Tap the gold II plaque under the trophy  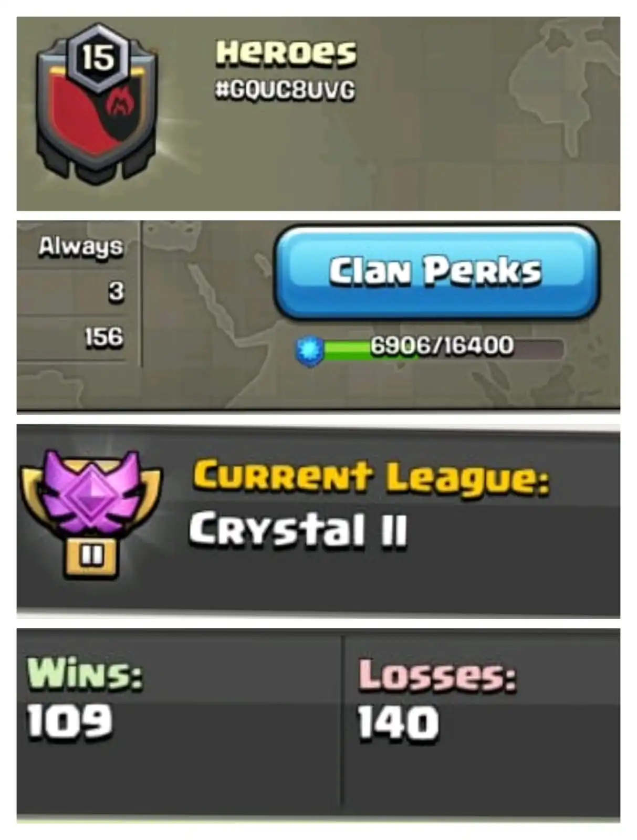tap(91, 557)
